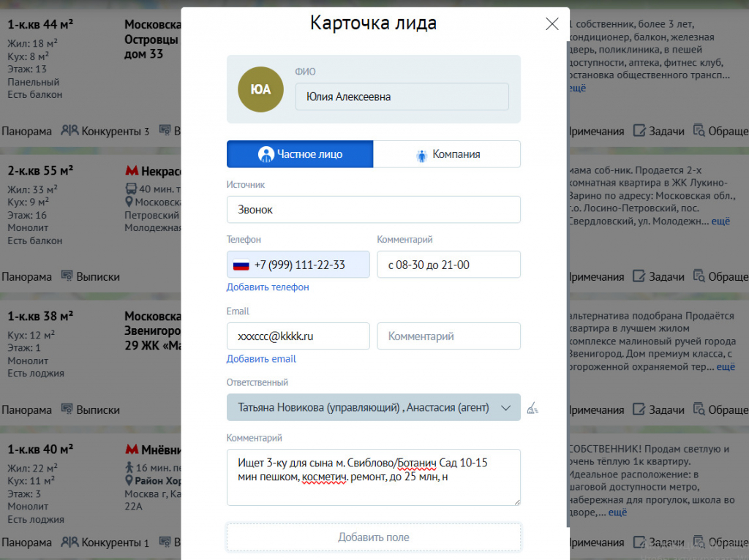Open Выписки for the 2-к.кв 55 м² listing
Viewport: 749px width, 560px height.
click(x=90, y=276)
